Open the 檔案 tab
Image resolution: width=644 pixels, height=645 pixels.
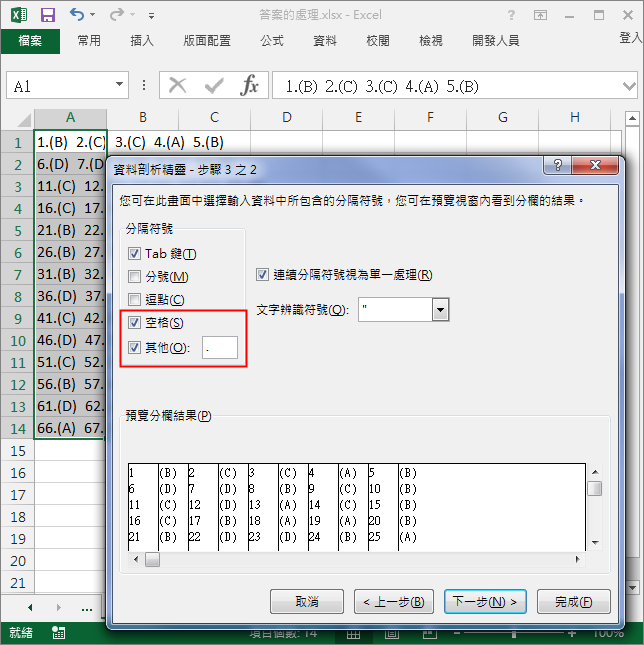coord(30,41)
